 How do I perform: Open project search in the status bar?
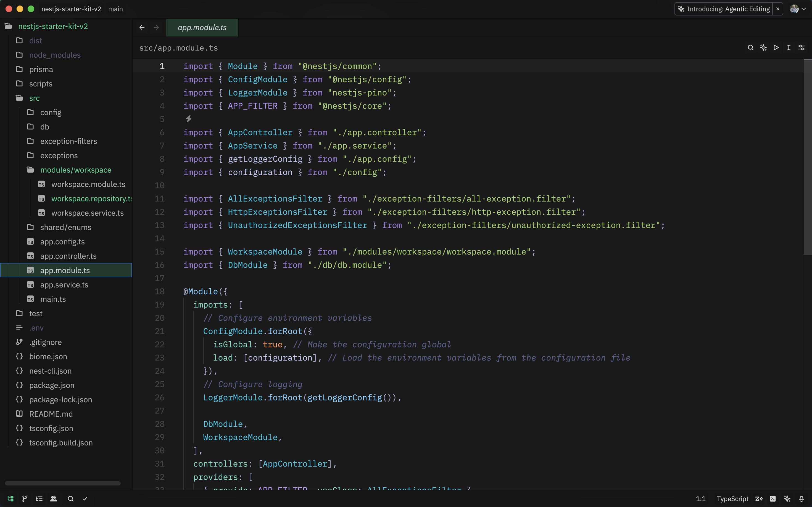[70, 499]
